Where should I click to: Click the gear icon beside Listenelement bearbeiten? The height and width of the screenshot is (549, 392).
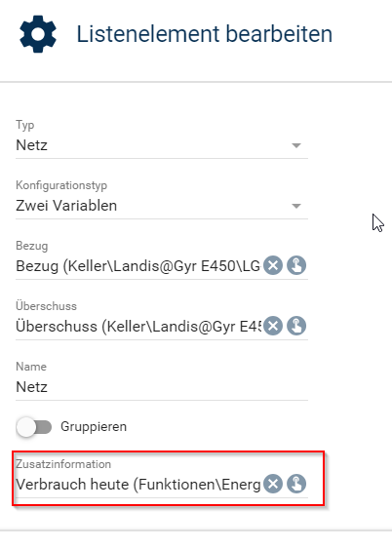tap(38, 34)
